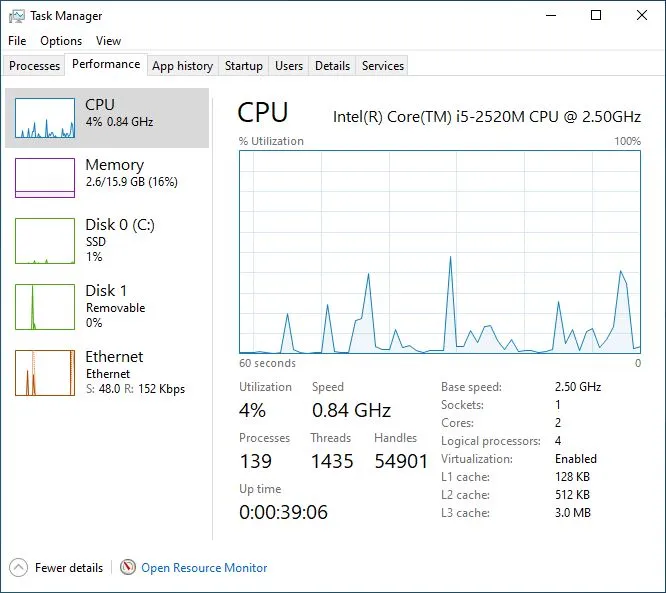Open the File menu
Screen dimensions: 666x593
tap(17, 41)
